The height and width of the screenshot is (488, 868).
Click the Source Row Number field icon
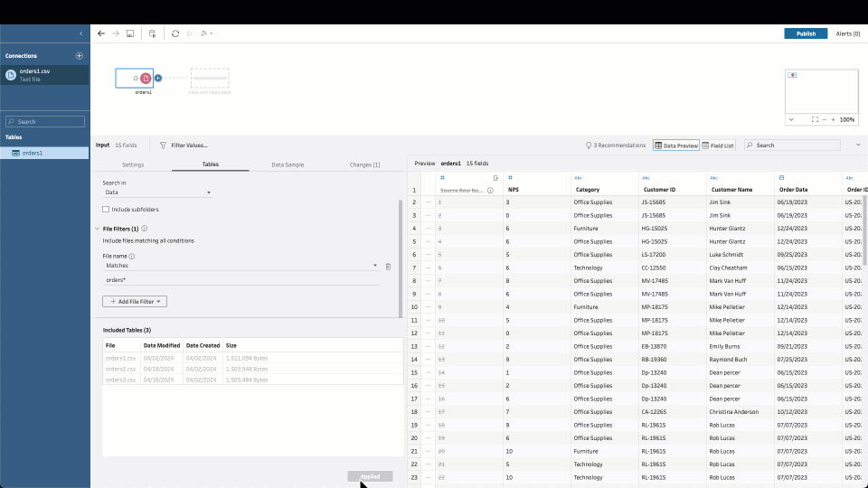click(495, 178)
